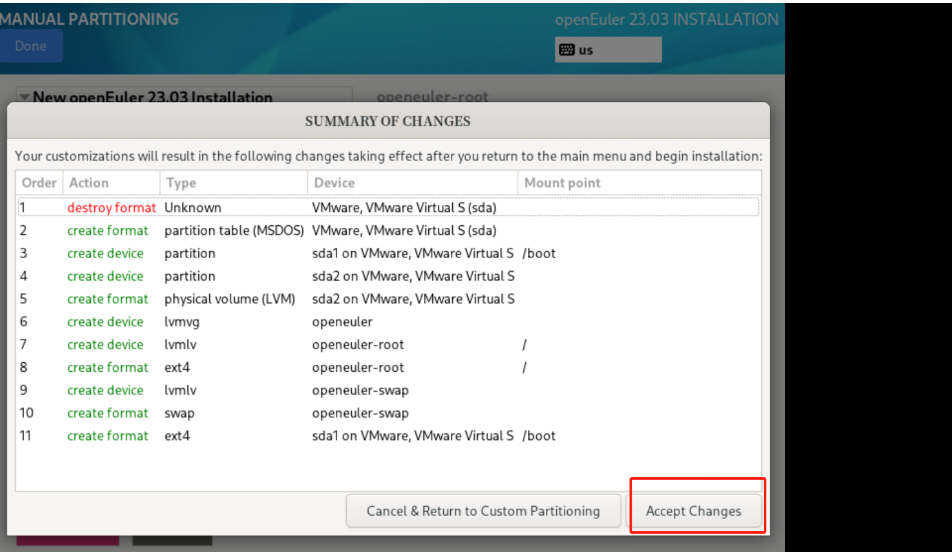
Task: Select the lvmvg openeuler row
Action: click(388, 321)
